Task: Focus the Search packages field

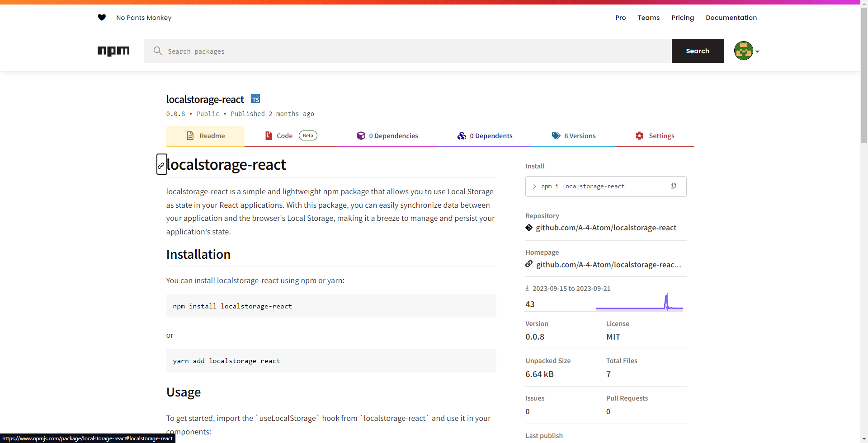Action: pos(408,51)
